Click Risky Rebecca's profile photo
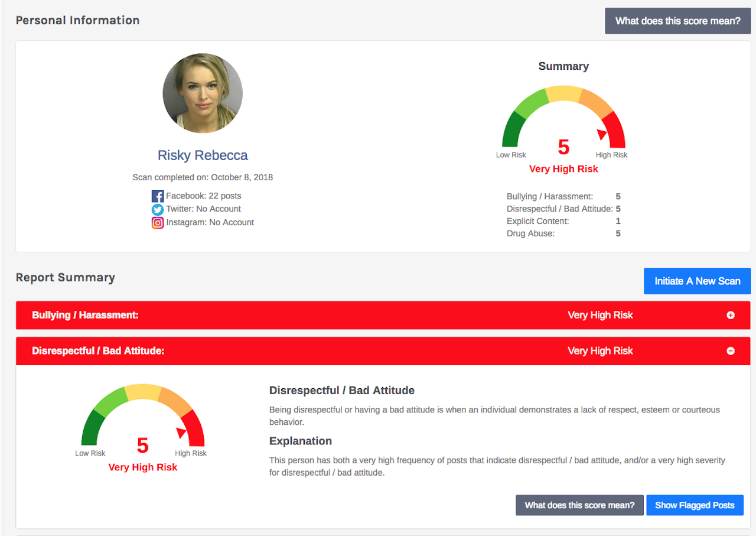Viewport: 756px width, 536px height. (203, 93)
